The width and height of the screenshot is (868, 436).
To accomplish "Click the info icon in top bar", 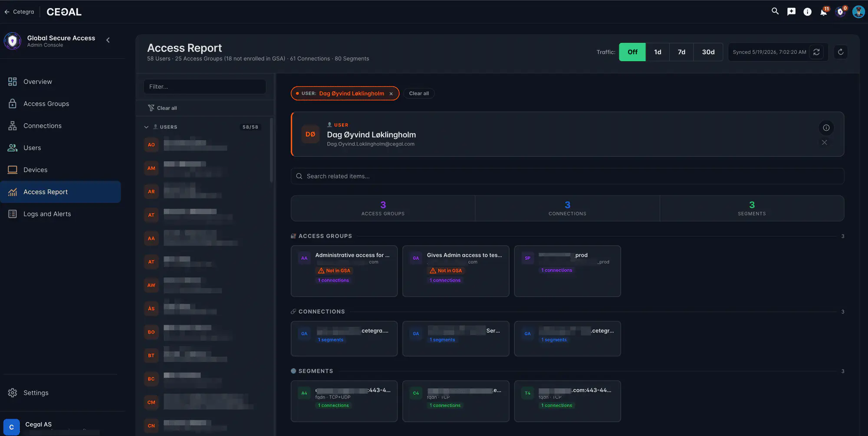I will (807, 12).
